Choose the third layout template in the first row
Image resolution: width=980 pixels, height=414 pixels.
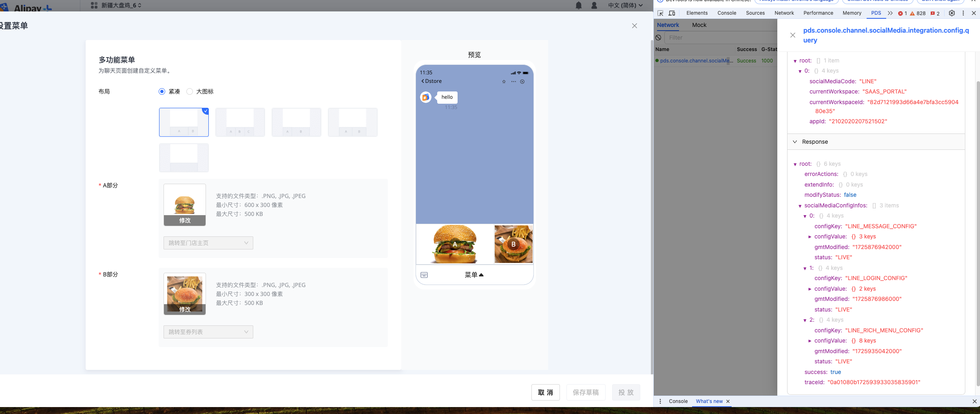pyautogui.click(x=296, y=122)
